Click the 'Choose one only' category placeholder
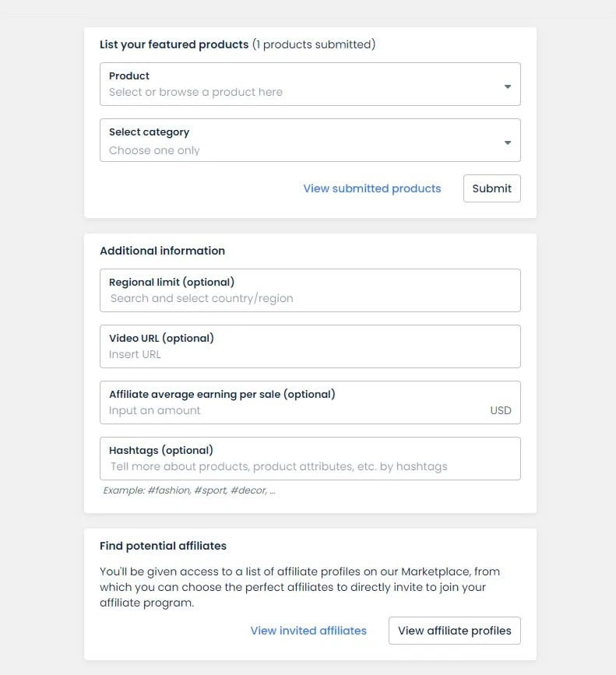Image resolution: width=616 pixels, height=675 pixels. (154, 150)
